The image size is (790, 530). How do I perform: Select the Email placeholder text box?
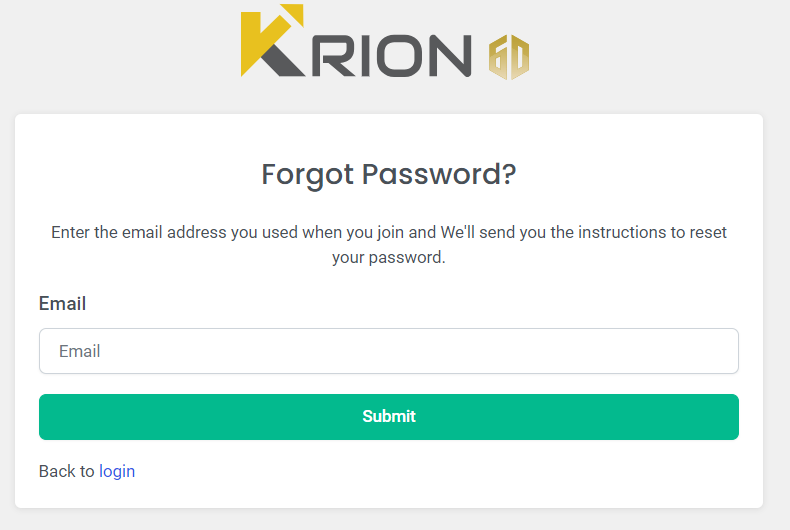click(x=388, y=351)
